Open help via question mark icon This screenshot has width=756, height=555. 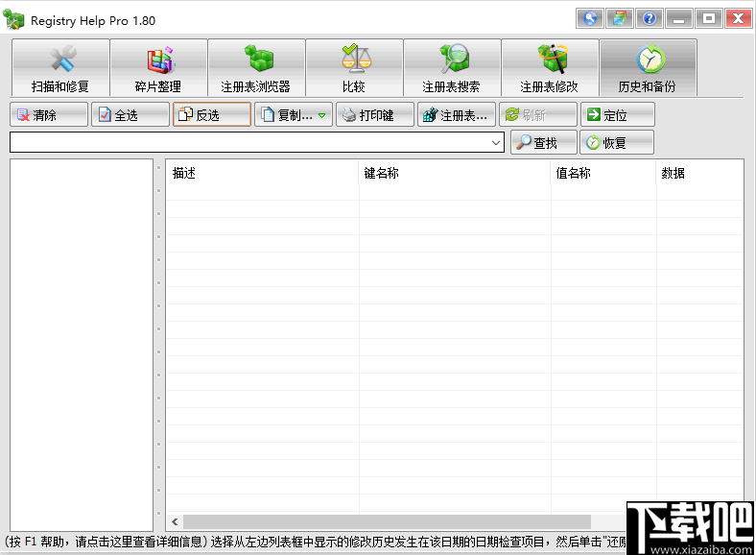(x=650, y=19)
